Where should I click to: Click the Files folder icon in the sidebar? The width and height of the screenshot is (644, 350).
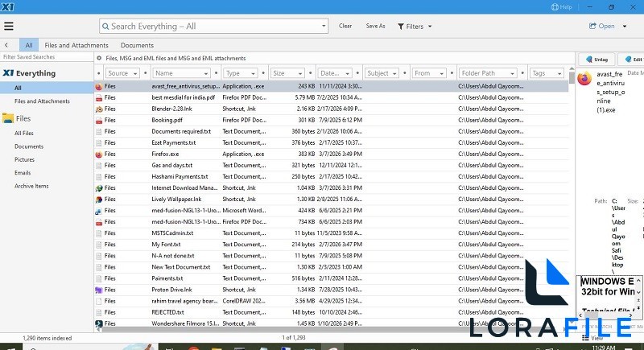coord(8,118)
